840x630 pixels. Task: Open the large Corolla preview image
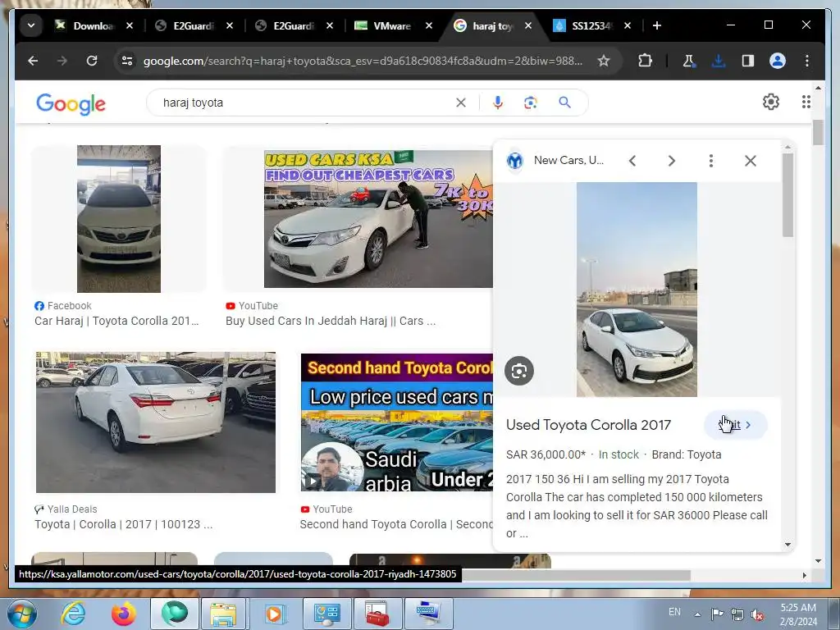pos(637,290)
